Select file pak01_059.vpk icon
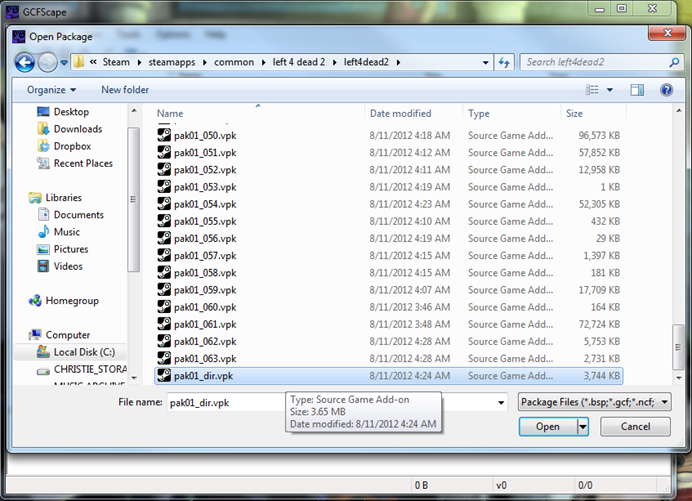 [164, 290]
